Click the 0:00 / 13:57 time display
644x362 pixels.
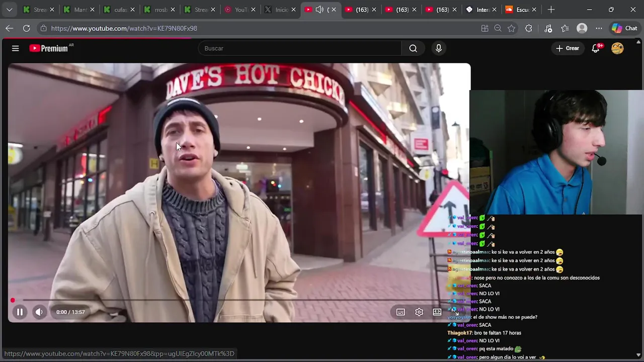(70, 312)
